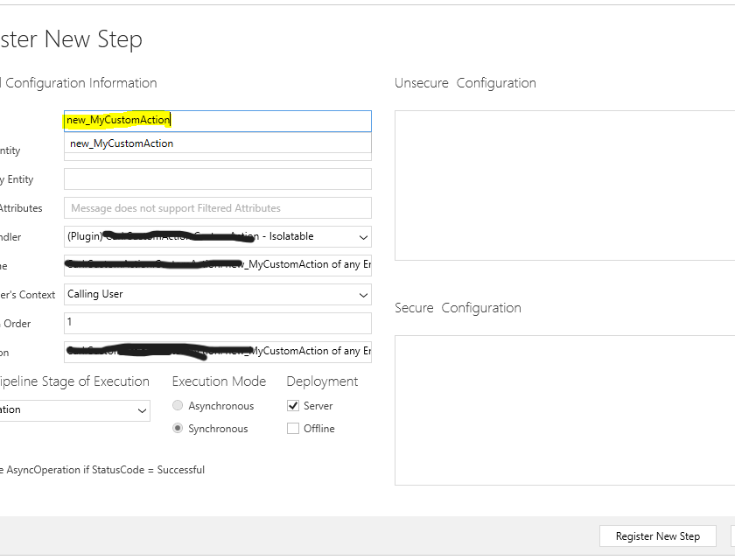Click the Execution Order field showing 1
Image resolution: width=735 pixels, height=560 pixels.
pos(217,323)
